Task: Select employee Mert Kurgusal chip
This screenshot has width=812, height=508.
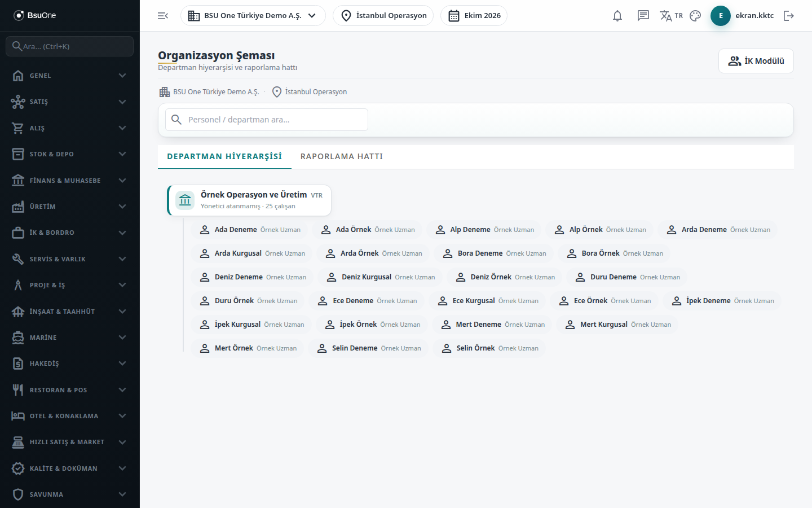Action: coord(617,325)
